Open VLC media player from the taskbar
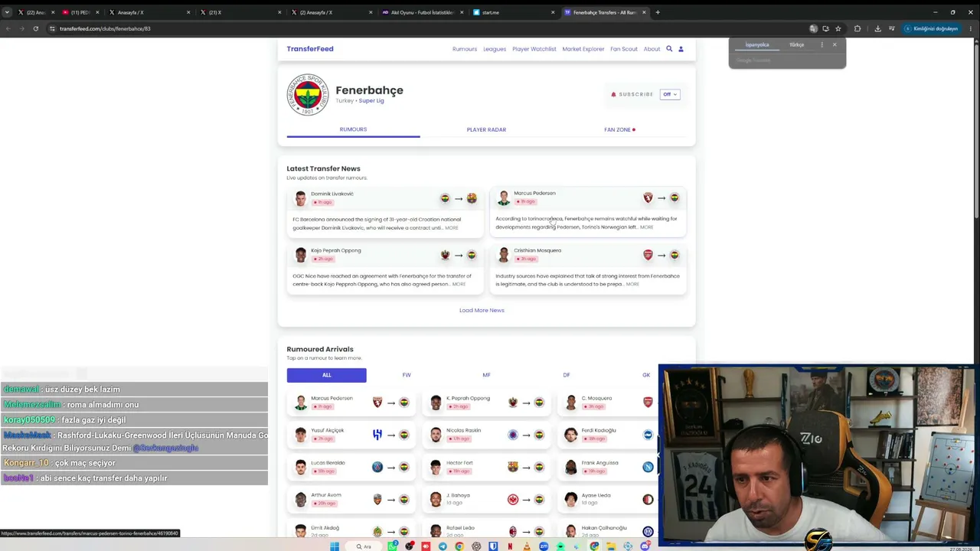The image size is (980, 551). [527, 546]
